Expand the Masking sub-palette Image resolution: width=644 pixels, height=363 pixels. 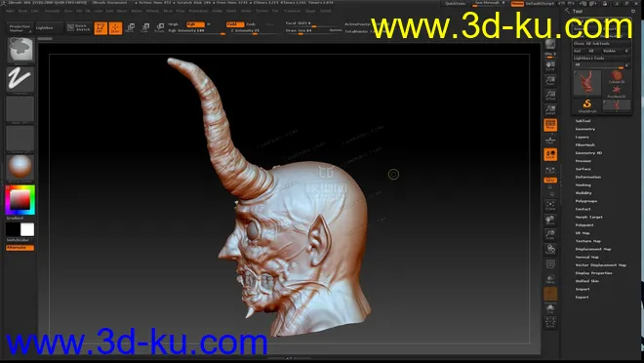[x=584, y=184]
